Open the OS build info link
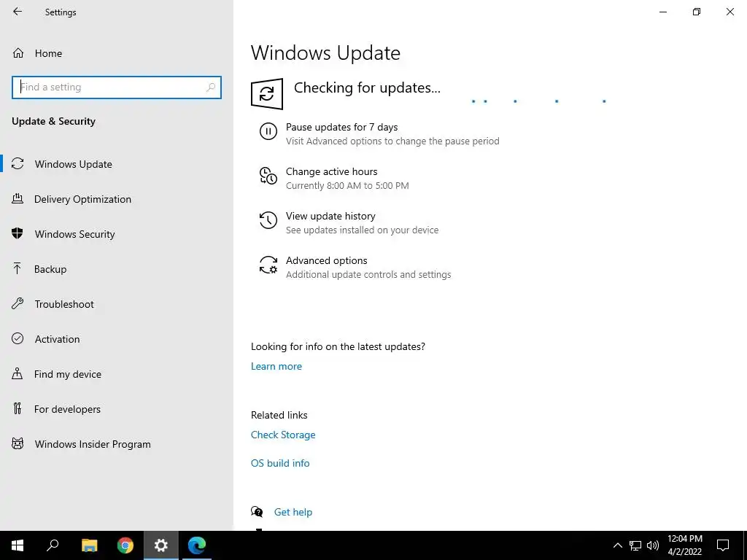The width and height of the screenshot is (747, 560). click(x=280, y=463)
